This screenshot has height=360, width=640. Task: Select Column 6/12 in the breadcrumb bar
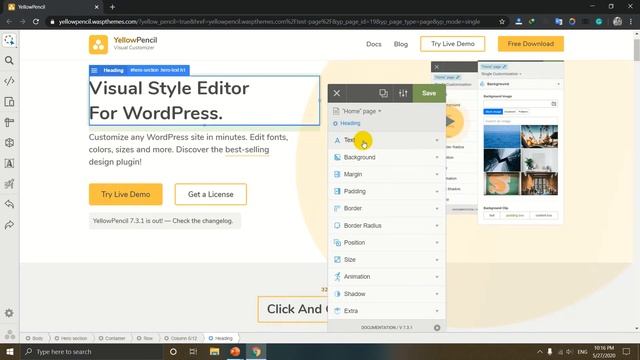click(180, 338)
